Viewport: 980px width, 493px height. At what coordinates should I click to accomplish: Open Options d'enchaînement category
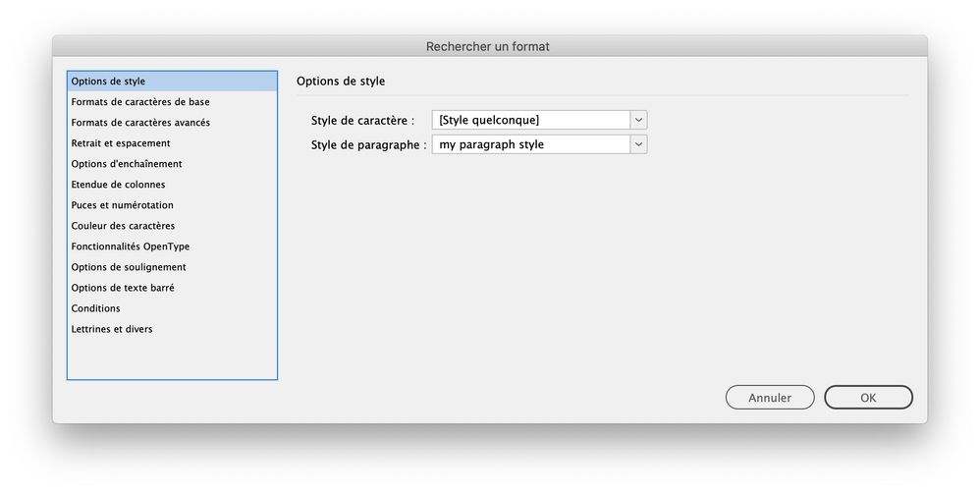[127, 163]
